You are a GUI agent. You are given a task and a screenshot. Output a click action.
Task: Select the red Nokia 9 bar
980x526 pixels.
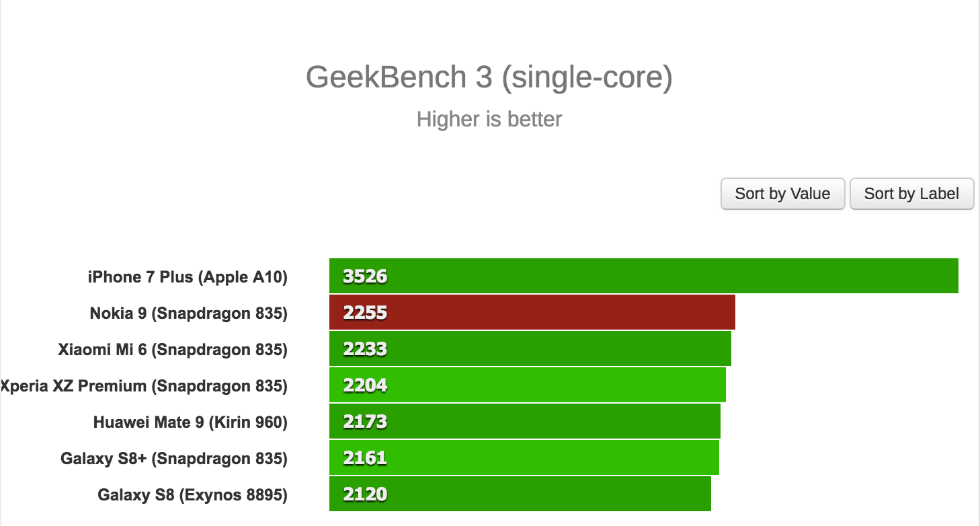click(531, 312)
